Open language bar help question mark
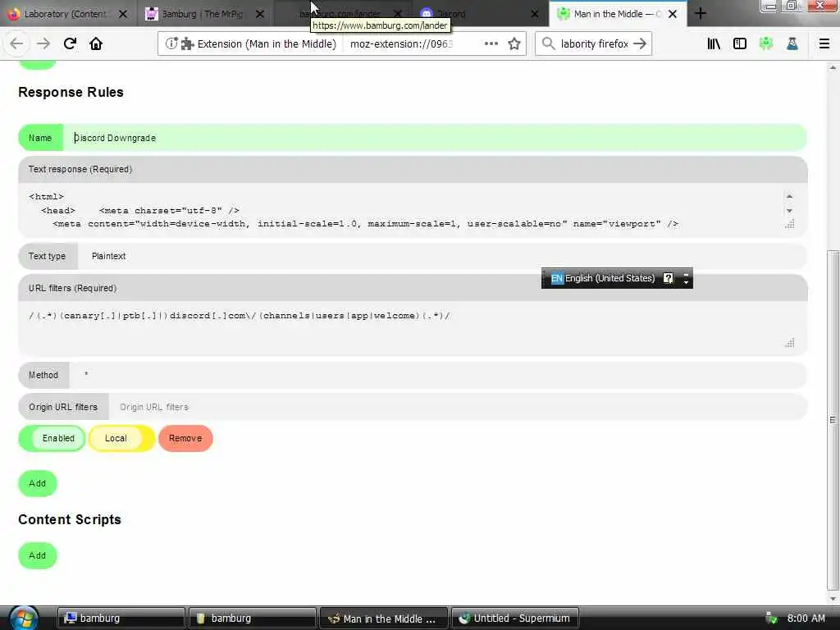840x630 pixels. (x=668, y=278)
